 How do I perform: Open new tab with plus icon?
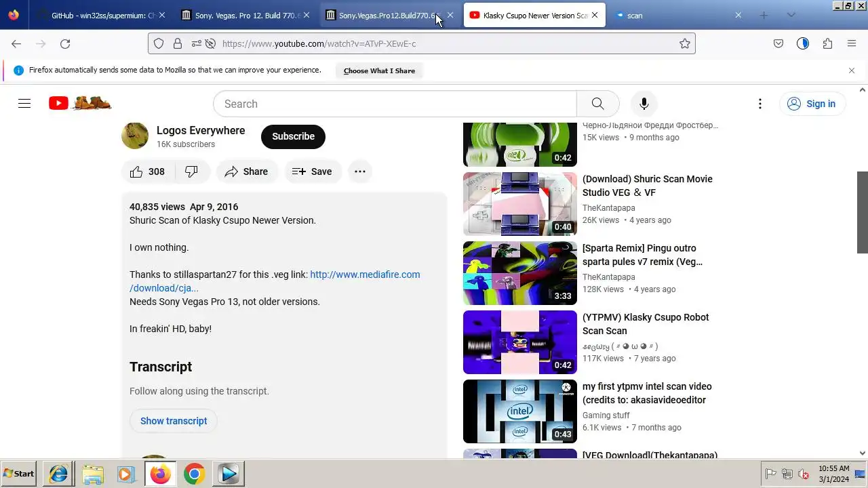point(764,15)
